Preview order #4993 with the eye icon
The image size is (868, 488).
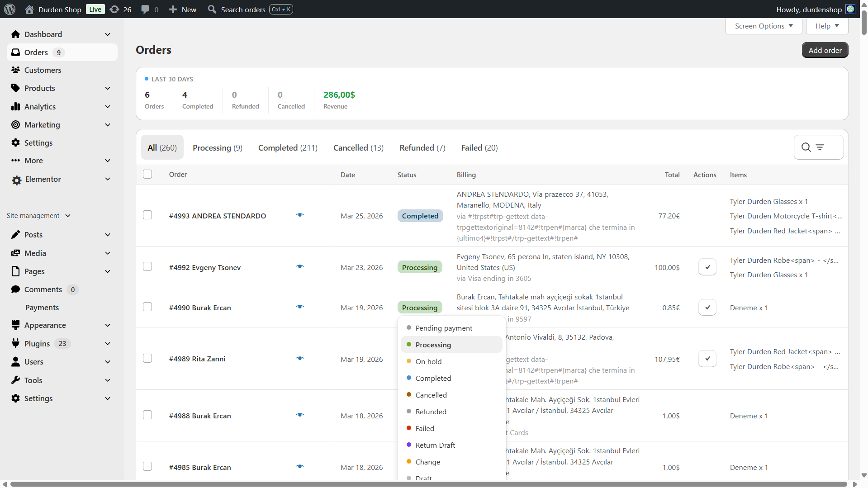[299, 215]
